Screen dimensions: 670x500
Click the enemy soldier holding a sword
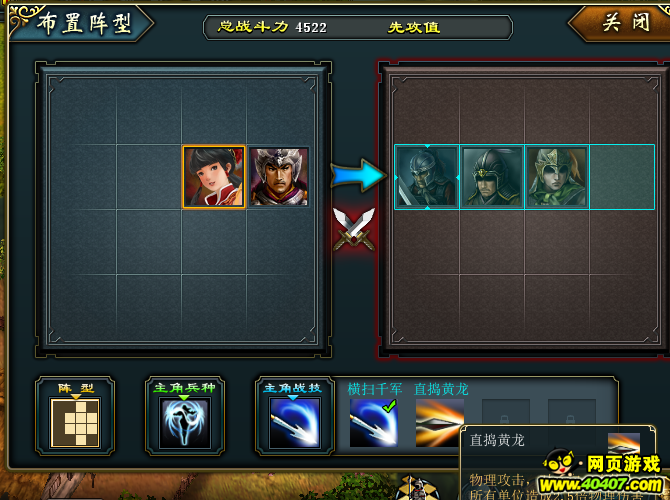point(427,177)
